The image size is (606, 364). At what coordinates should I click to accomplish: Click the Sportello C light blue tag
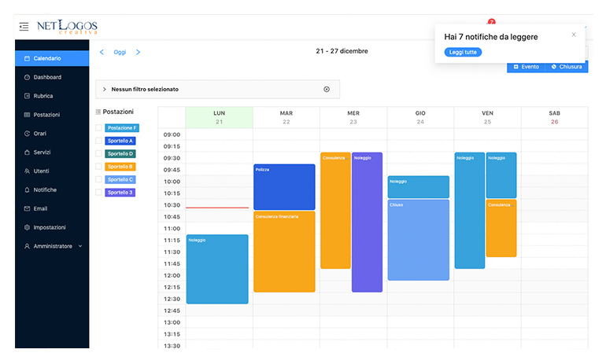[120, 179]
